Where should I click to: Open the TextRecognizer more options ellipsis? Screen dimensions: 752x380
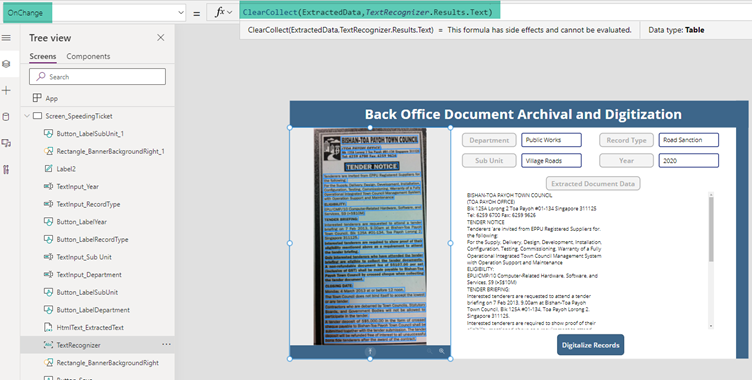(166, 344)
